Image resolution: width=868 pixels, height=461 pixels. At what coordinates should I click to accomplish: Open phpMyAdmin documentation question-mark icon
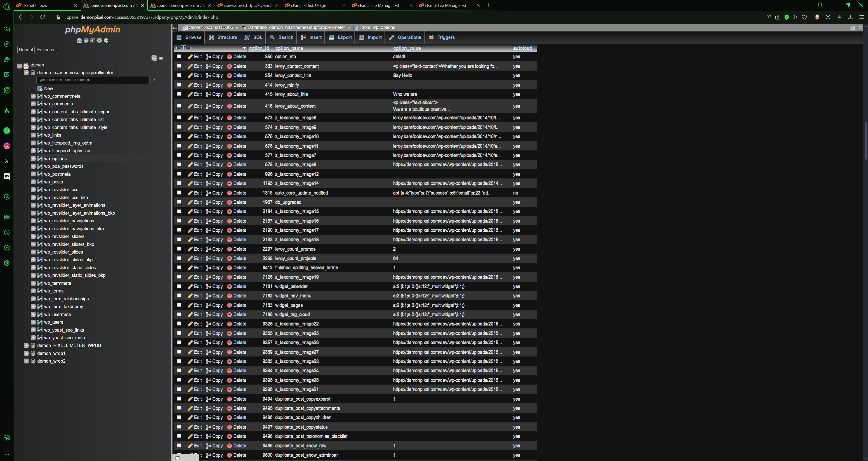[x=86, y=40]
